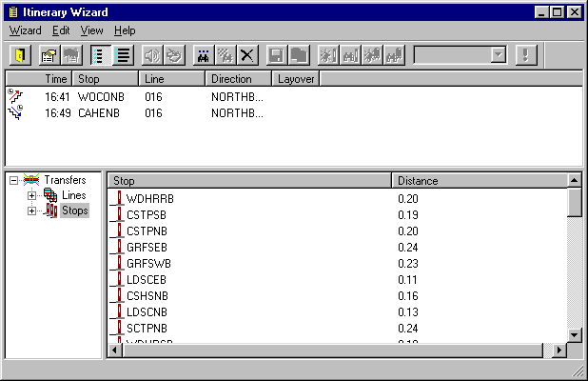This screenshot has width=588, height=381.
Task: Open the View menu
Action: [91, 30]
